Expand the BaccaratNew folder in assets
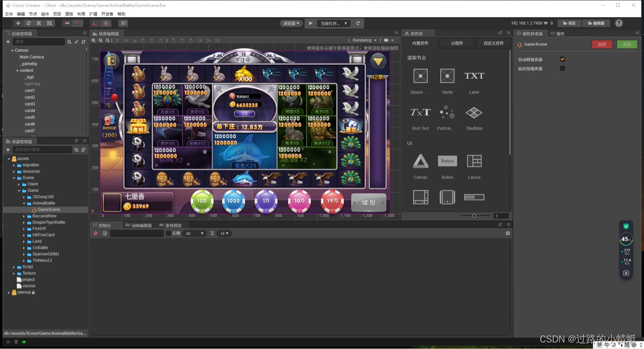 [x=24, y=216]
